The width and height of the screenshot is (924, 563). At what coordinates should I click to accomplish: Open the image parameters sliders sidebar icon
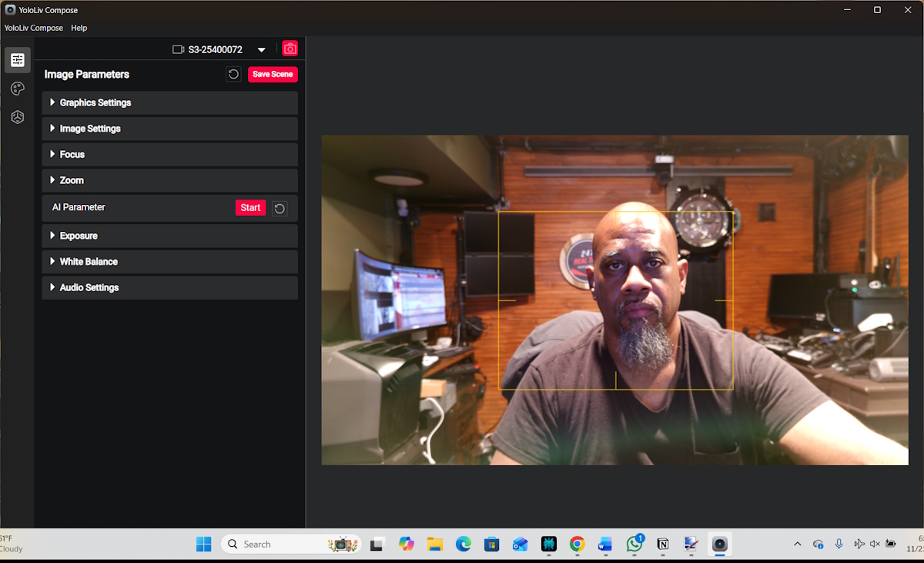click(17, 60)
